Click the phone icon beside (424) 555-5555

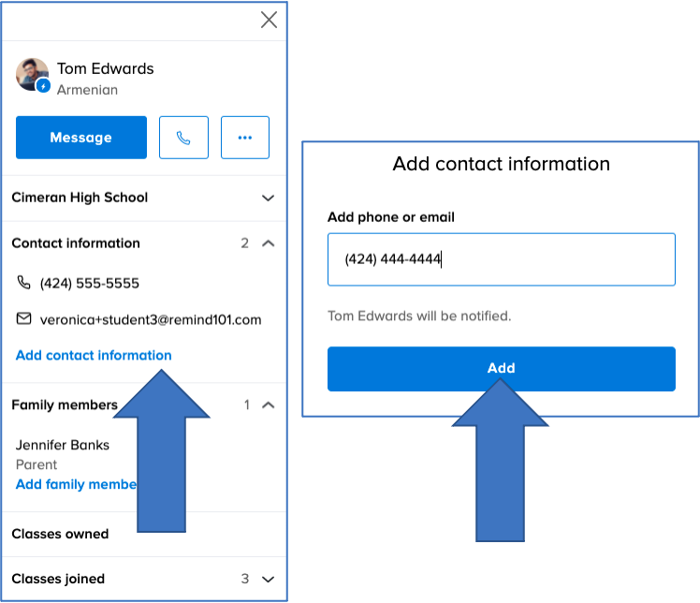(x=24, y=283)
